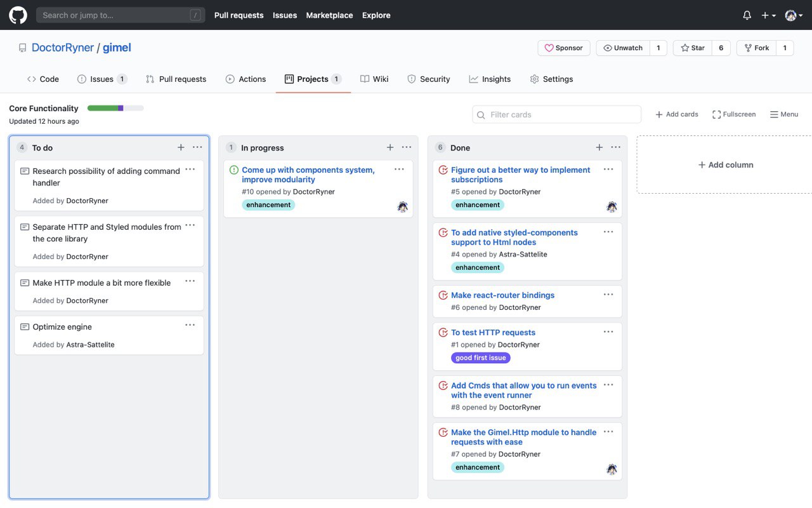Open the gimel repository link
Viewport: 812px width, 508px height.
(x=117, y=48)
